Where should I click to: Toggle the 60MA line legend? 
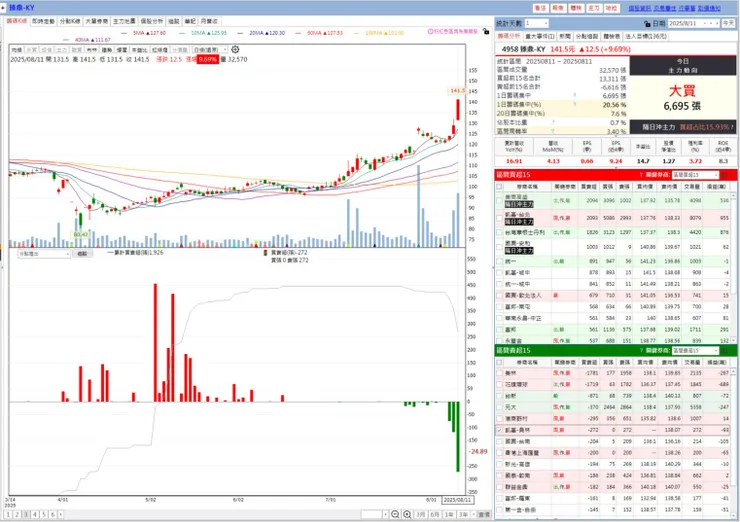[x=319, y=33]
